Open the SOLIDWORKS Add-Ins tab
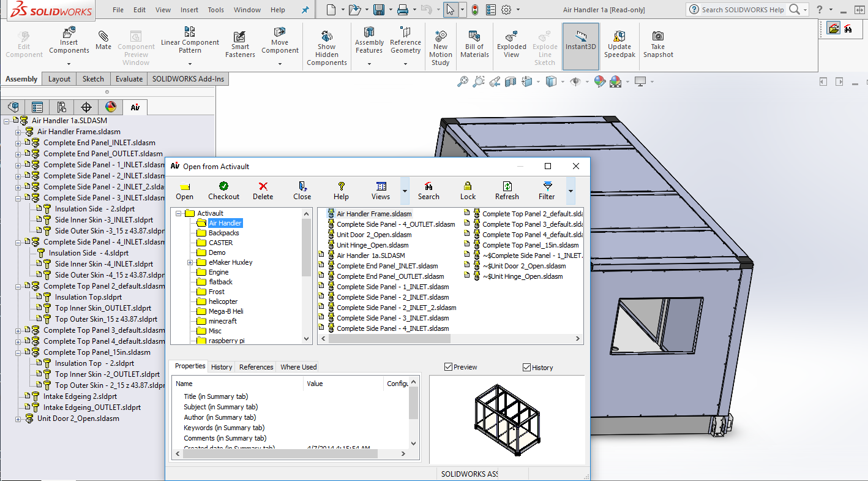Screen dimensions: 868x481 [188, 78]
